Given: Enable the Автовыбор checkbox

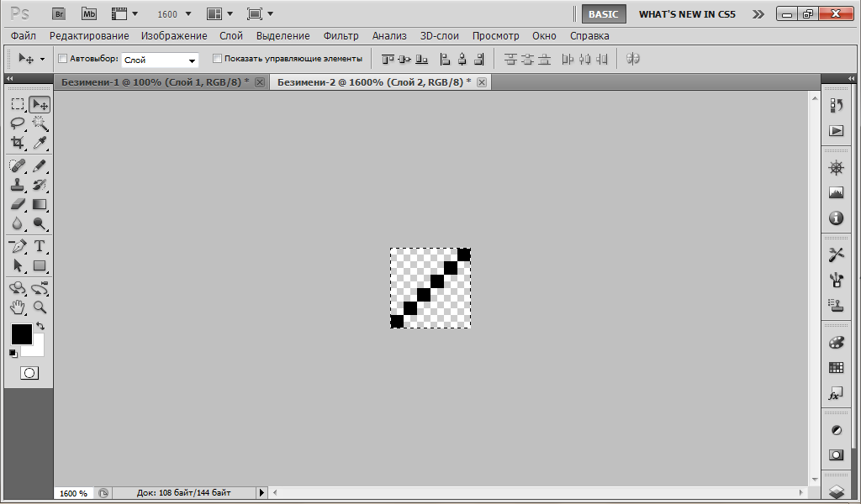Looking at the screenshot, I should pyautogui.click(x=62, y=59).
